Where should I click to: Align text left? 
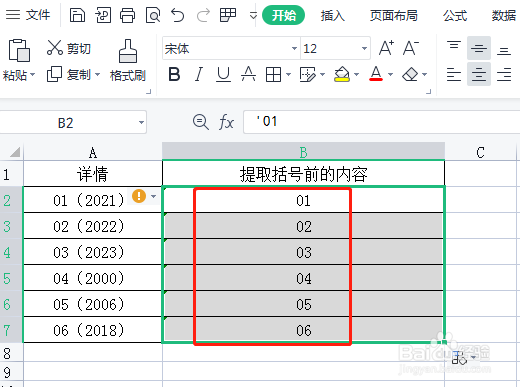click(x=454, y=74)
